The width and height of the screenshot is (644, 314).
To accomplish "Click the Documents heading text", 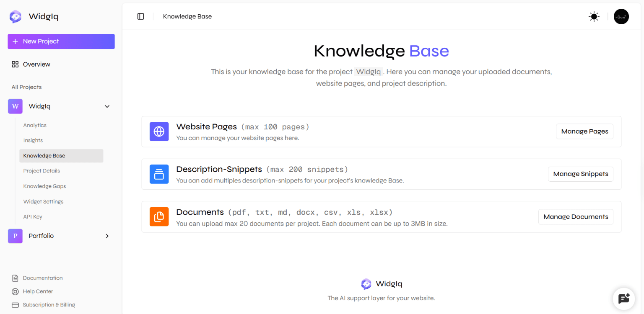I will point(200,212).
